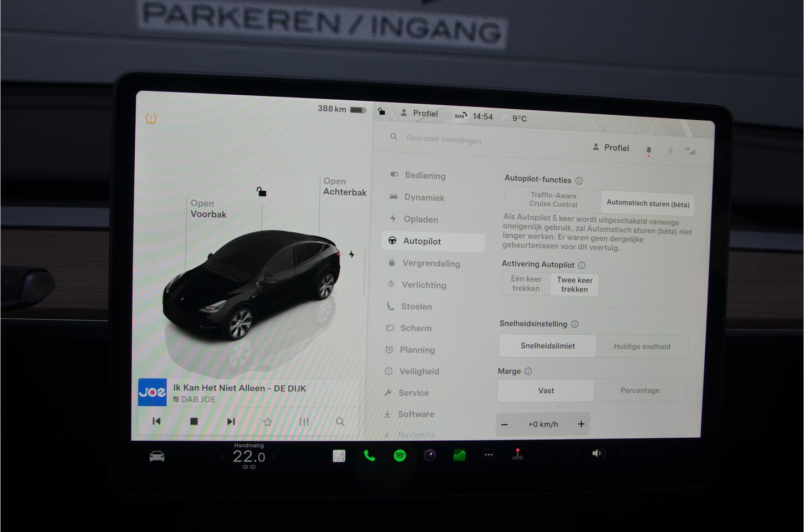Open the Spotify app in the dock
Image resolution: width=804 pixels, height=532 pixels.
[400, 456]
